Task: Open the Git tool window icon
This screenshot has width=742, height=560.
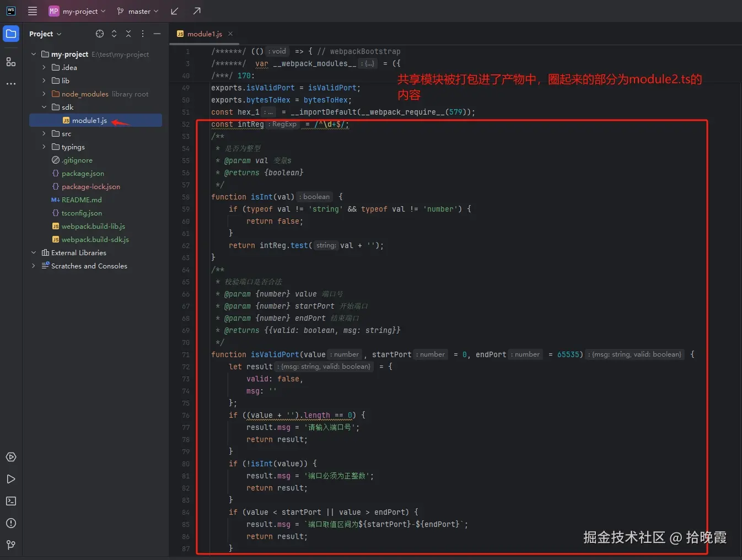Action: [x=11, y=545]
